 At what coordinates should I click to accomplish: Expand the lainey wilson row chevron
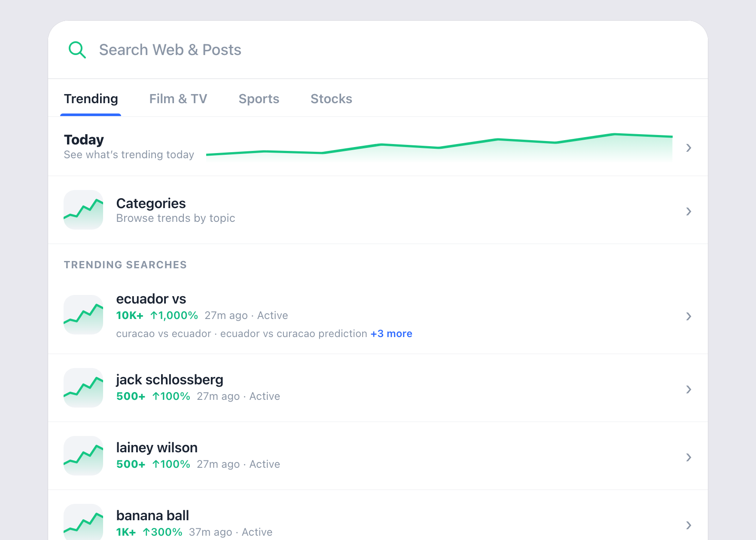tap(689, 457)
